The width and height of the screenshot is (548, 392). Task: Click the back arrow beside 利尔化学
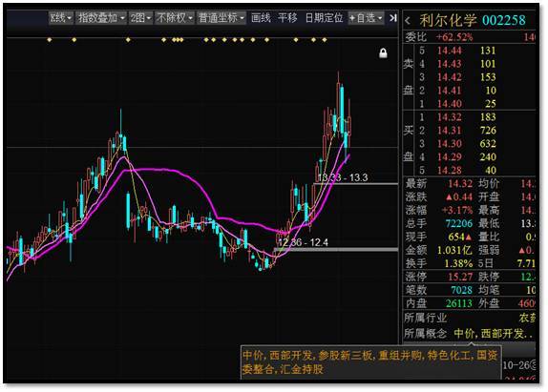tap(408, 21)
